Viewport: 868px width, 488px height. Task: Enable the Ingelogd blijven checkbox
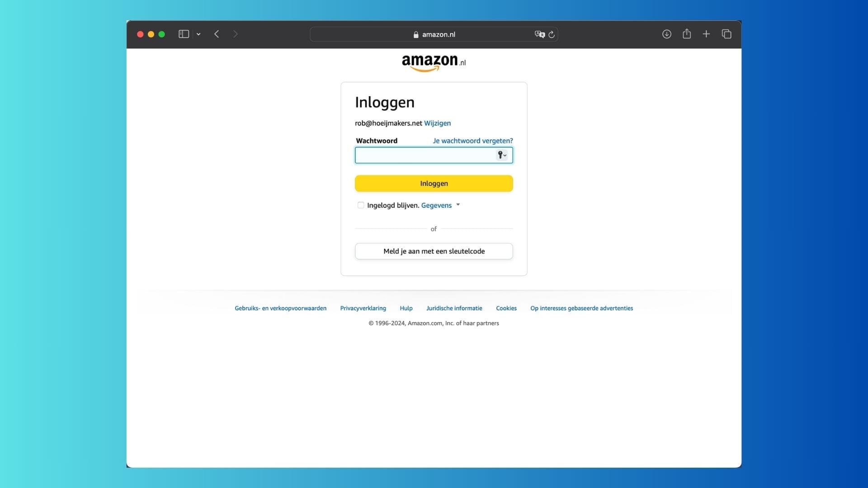pyautogui.click(x=360, y=205)
